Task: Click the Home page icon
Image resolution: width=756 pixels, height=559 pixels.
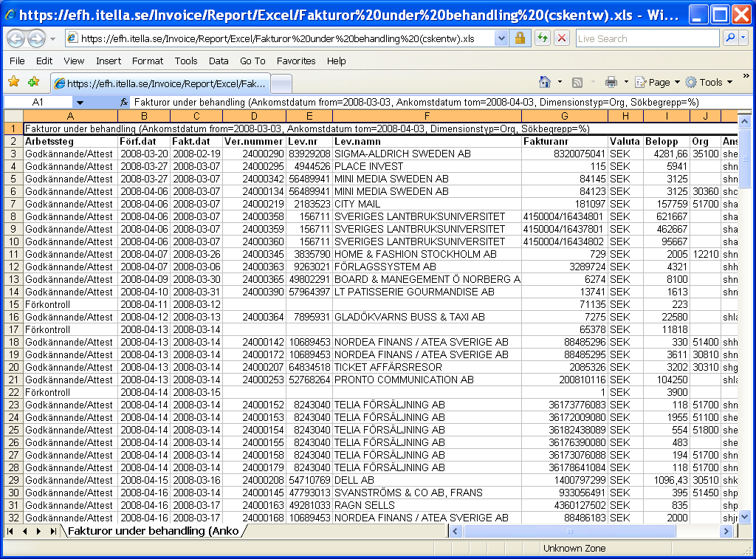Action: coord(545,82)
